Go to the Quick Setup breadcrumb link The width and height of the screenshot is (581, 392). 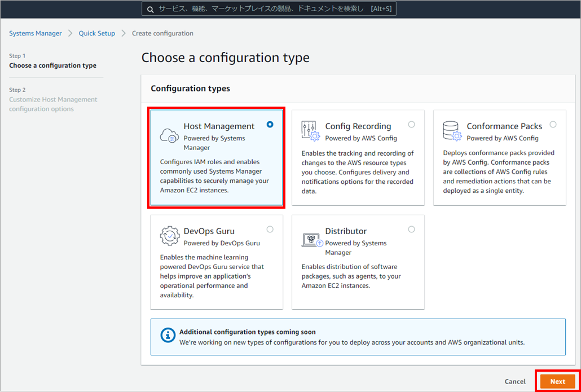[96, 33]
